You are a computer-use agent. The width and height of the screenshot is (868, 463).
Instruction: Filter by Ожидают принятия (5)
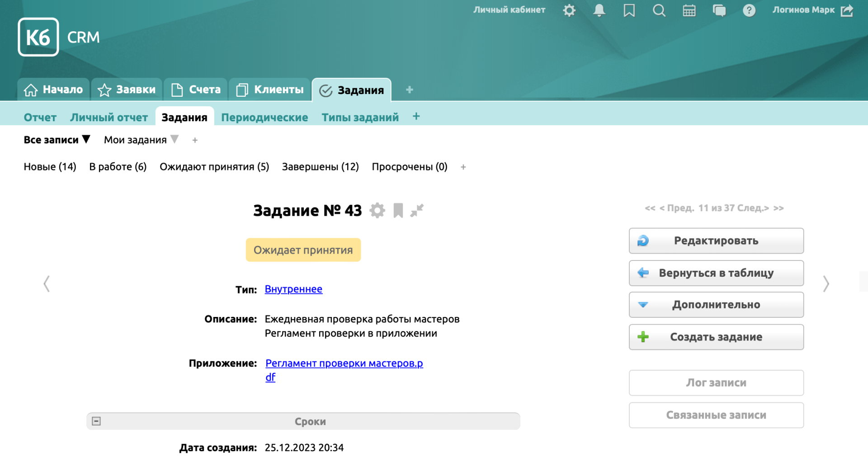pyautogui.click(x=214, y=167)
